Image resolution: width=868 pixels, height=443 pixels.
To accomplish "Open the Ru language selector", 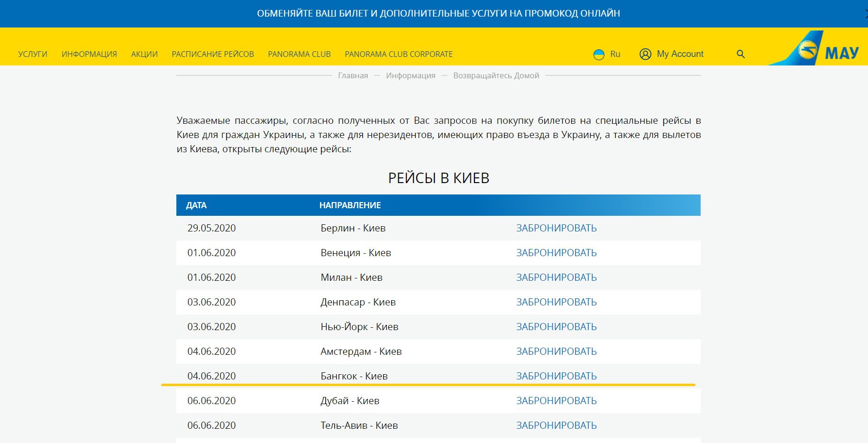I will [x=615, y=54].
